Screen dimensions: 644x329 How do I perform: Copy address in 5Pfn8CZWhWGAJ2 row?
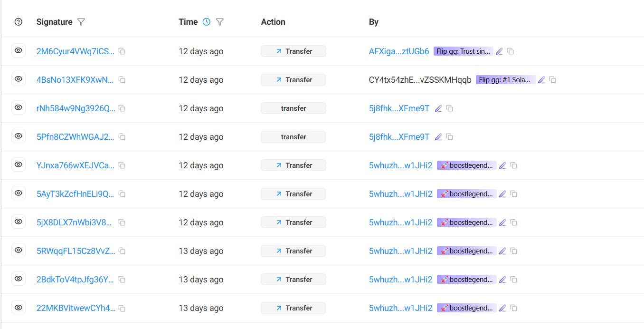(x=450, y=137)
